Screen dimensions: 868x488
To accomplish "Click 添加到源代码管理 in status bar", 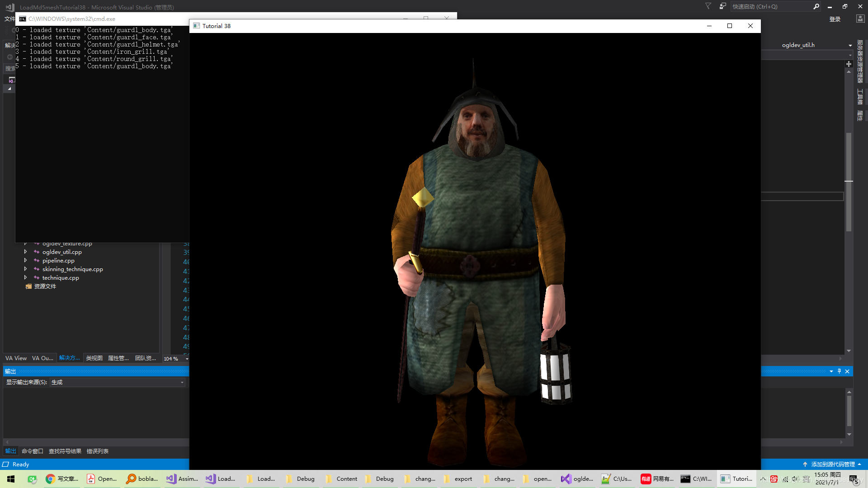I will (x=832, y=465).
